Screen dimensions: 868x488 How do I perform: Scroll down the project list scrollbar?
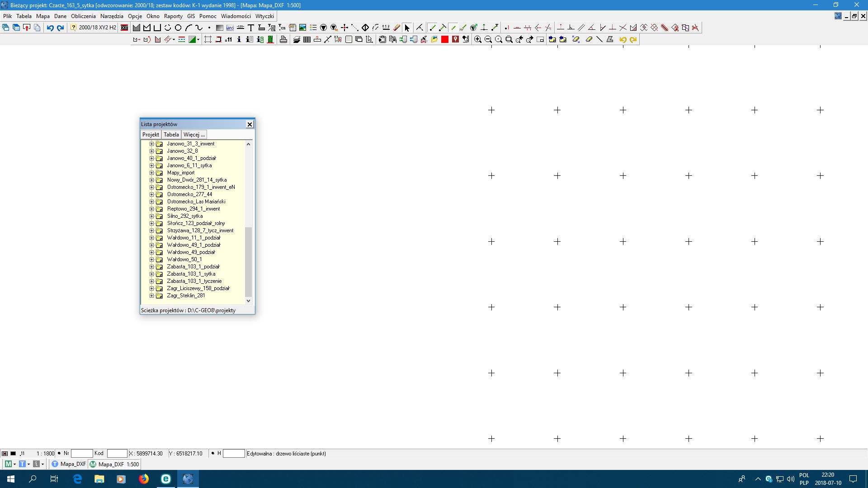[x=249, y=300]
